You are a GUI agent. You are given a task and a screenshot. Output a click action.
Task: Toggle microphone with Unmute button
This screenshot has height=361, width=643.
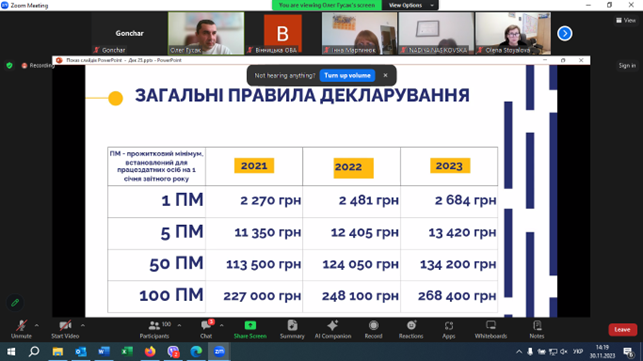[21, 329]
